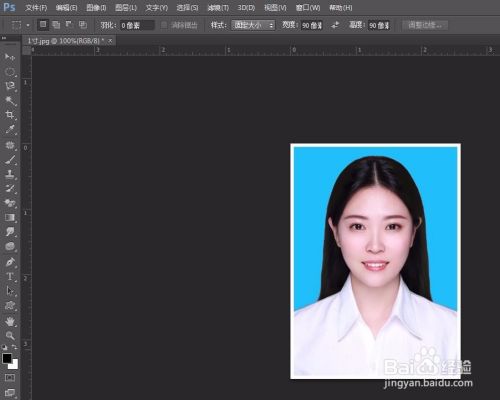Expand the tools panel double-arrow
This screenshot has height=400, width=500.
tap(4, 38)
